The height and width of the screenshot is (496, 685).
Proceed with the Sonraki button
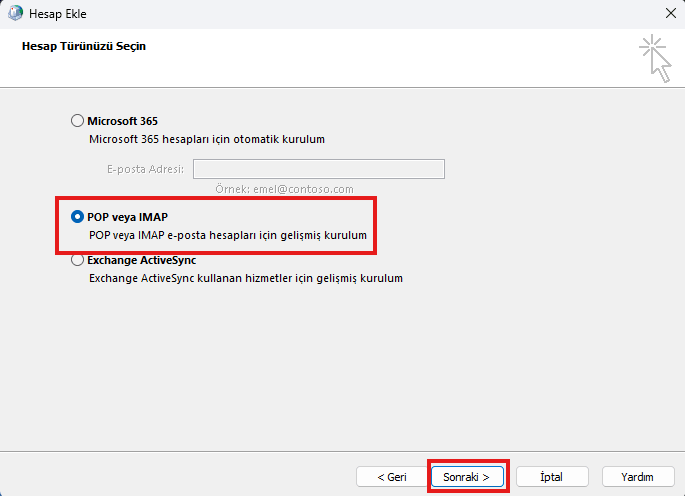click(467, 477)
